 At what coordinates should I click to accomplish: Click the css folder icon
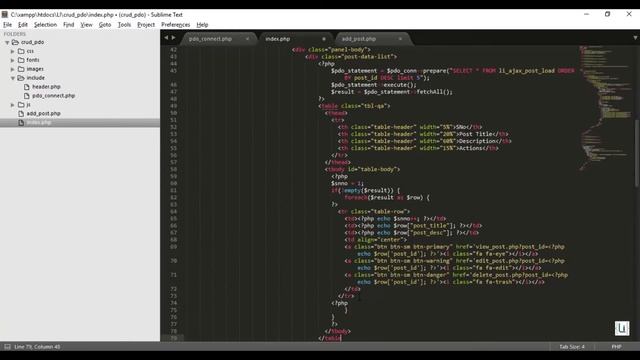pyautogui.click(x=21, y=51)
